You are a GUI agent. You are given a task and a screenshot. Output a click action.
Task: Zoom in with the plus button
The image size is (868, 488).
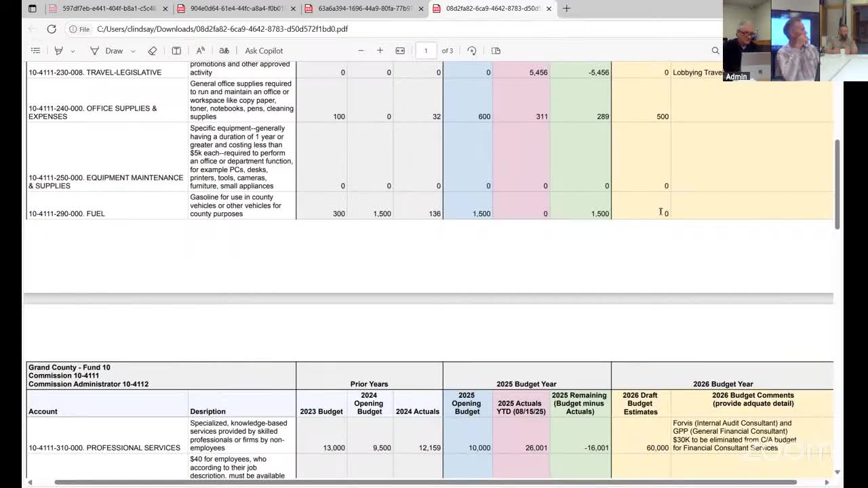point(380,51)
